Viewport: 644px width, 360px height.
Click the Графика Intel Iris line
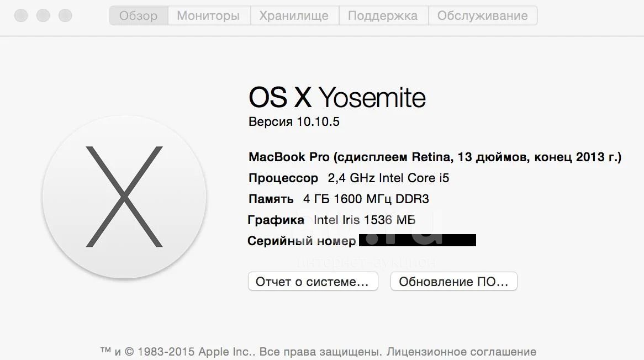pyautogui.click(x=331, y=220)
